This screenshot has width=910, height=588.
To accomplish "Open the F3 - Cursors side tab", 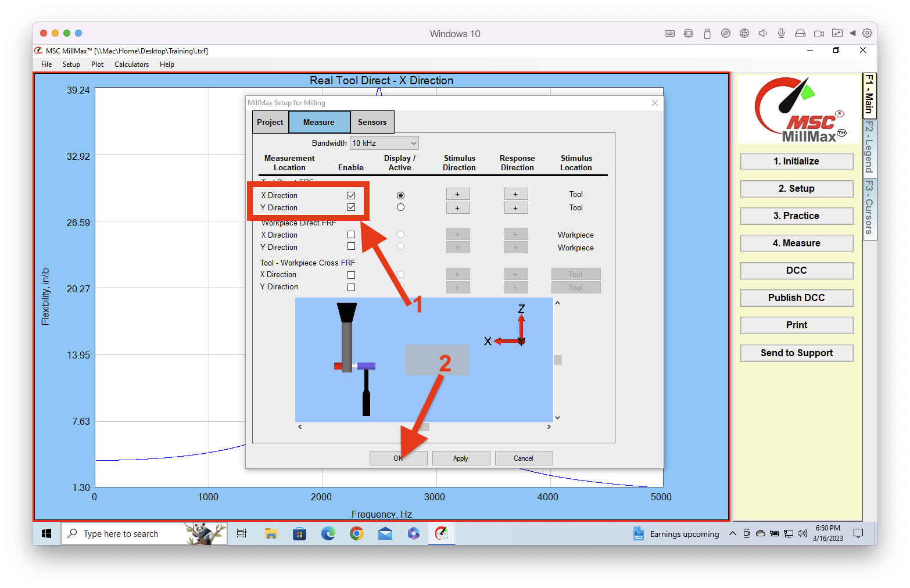I will tap(869, 209).
